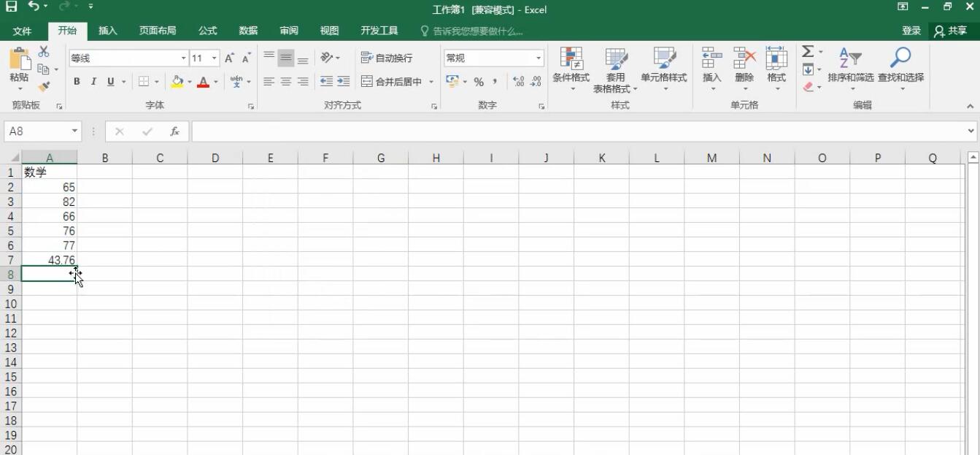Click the text orientation icon
This screenshot has width=980, height=455.
[327, 58]
